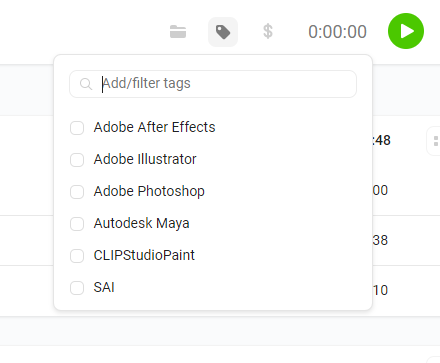Viewport: 440px width, 363px height.
Task: Select the Adobe After Effects tag label
Action: tap(154, 127)
